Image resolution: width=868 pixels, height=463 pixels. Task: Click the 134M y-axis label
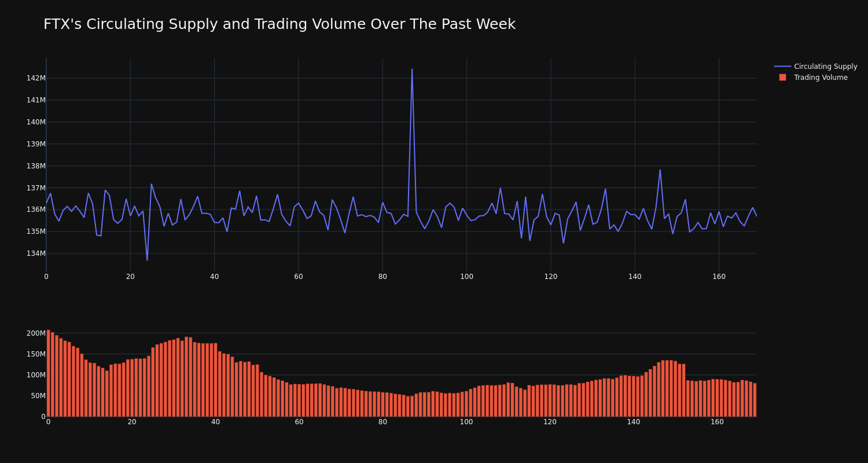point(36,253)
